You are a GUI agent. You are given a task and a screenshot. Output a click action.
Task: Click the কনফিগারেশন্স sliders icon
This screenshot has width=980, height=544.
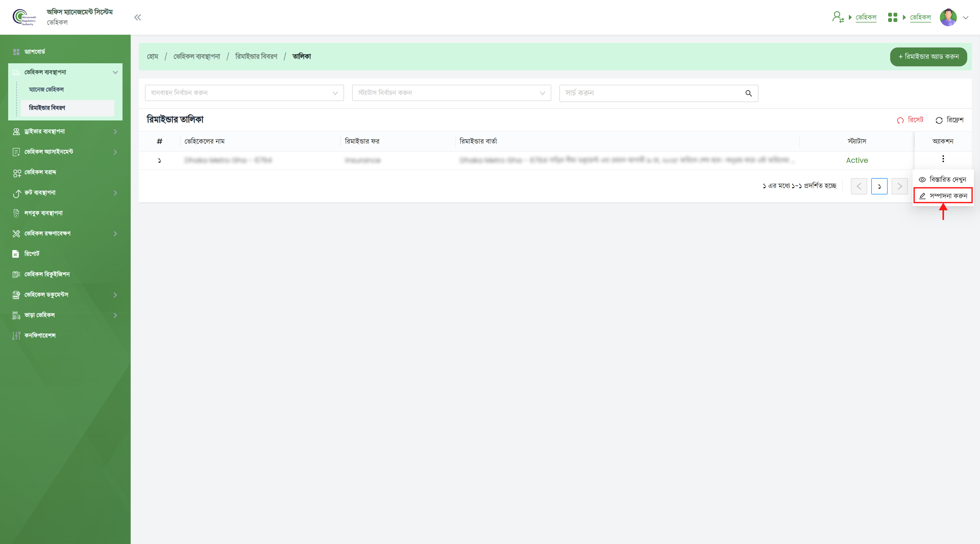tap(16, 336)
